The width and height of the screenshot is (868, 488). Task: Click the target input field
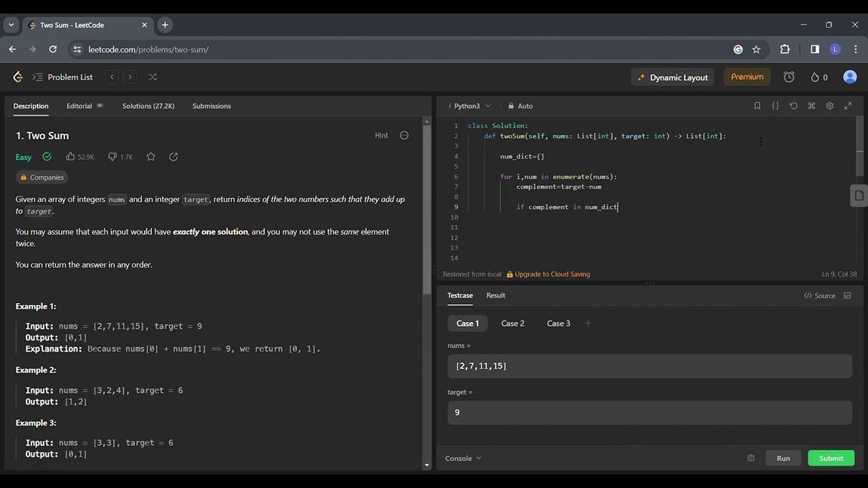coord(649,412)
